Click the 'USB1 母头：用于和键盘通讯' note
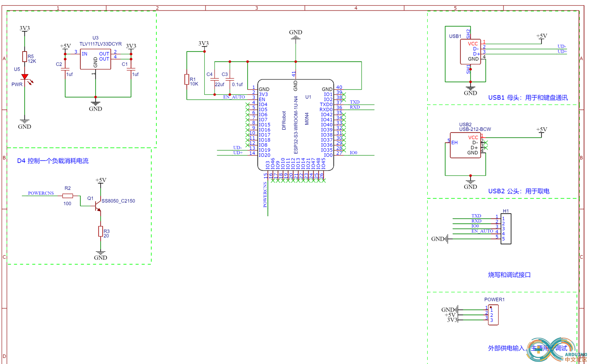The height and width of the screenshot is (364, 589). pos(528,98)
